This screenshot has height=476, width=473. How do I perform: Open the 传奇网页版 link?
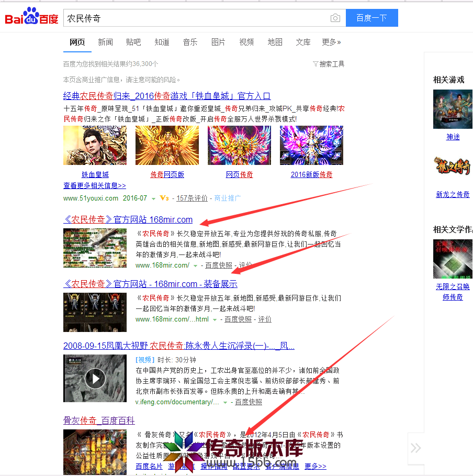[x=167, y=174]
